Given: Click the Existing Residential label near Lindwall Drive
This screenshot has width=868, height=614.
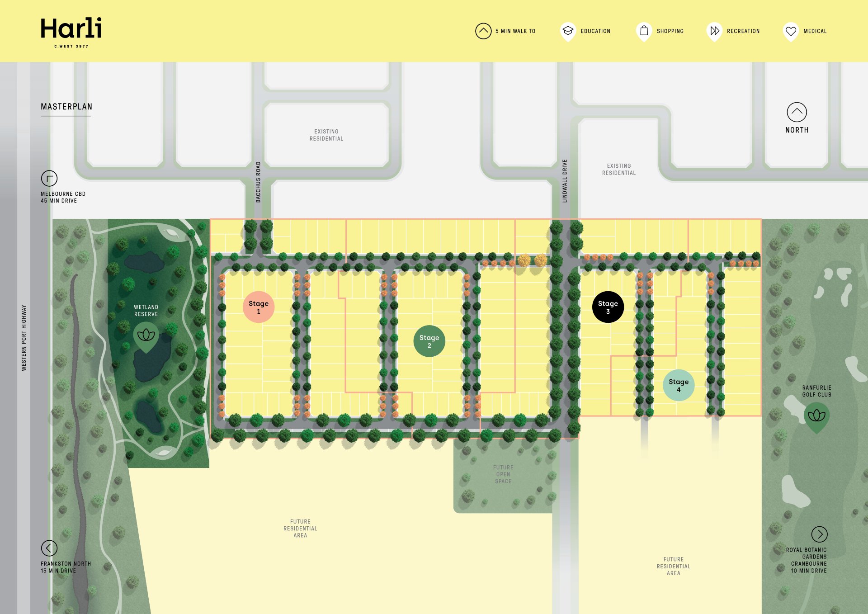Looking at the screenshot, I should [x=618, y=169].
